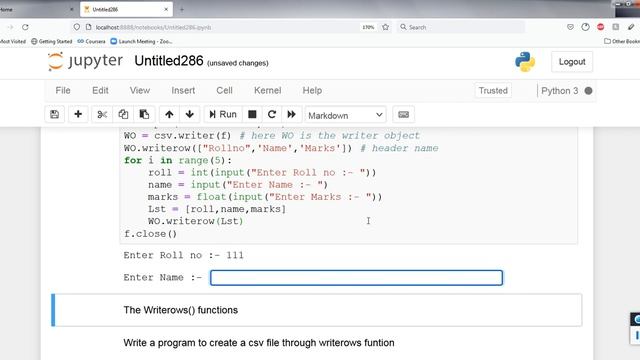Click the code line f.close()
Viewport: 640px width, 360px height.
[x=150, y=234]
